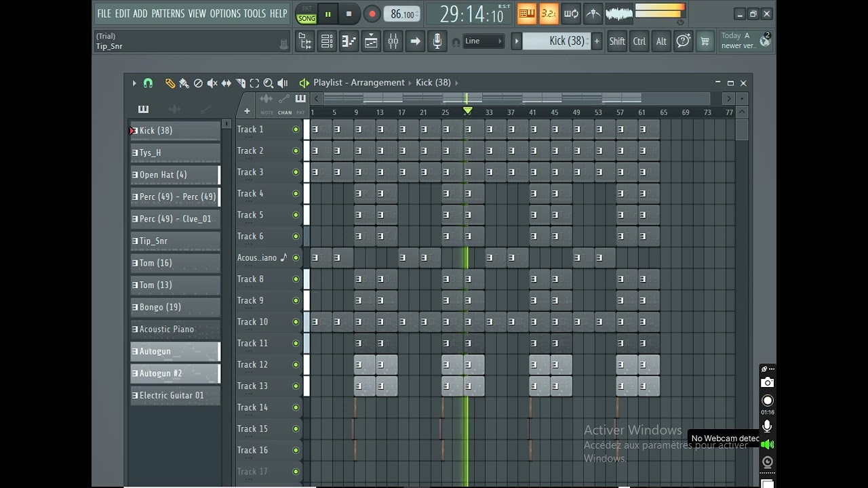Mute Track 5 using its green dot
The width and height of the screenshot is (868, 488).
point(296,215)
